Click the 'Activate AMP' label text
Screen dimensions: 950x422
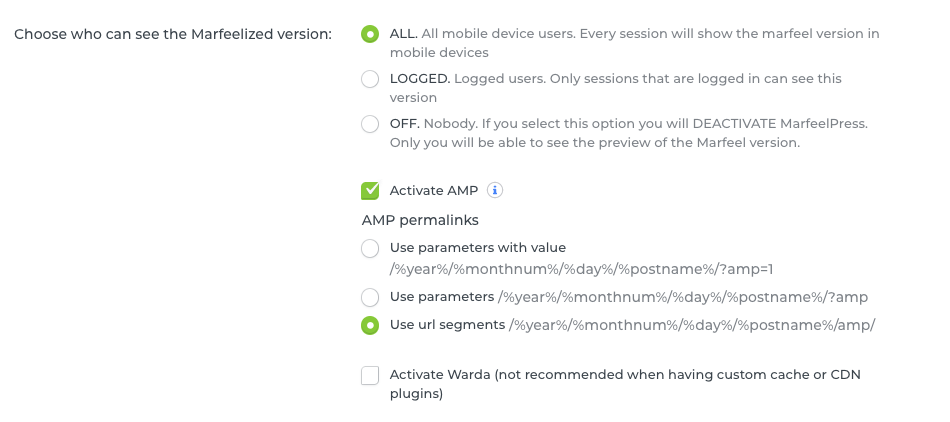pyautogui.click(x=434, y=191)
